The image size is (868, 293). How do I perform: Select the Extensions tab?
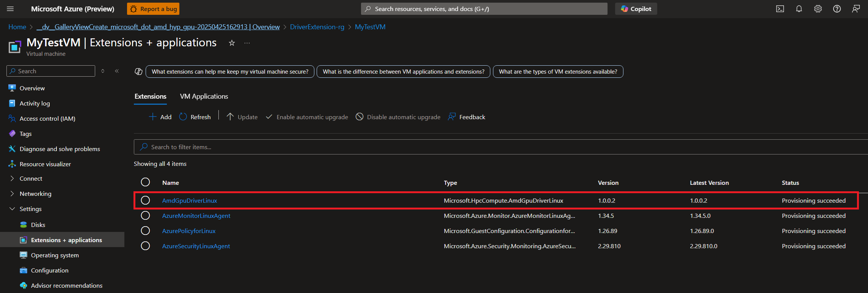[151, 96]
